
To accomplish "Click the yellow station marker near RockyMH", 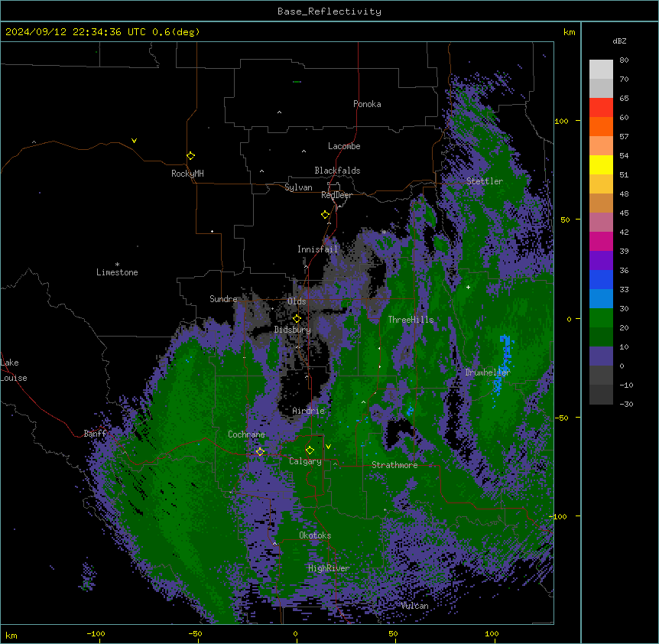I will pyautogui.click(x=190, y=156).
